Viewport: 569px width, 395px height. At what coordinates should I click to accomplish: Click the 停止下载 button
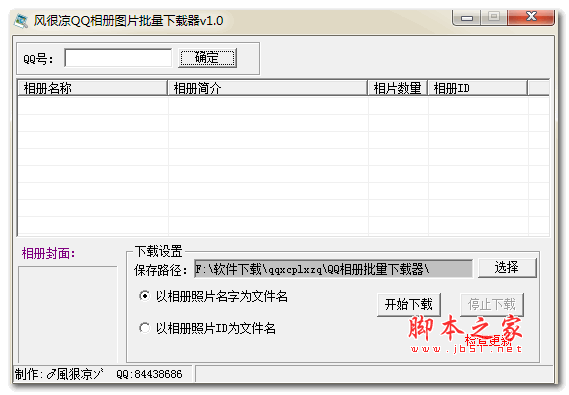(492, 305)
